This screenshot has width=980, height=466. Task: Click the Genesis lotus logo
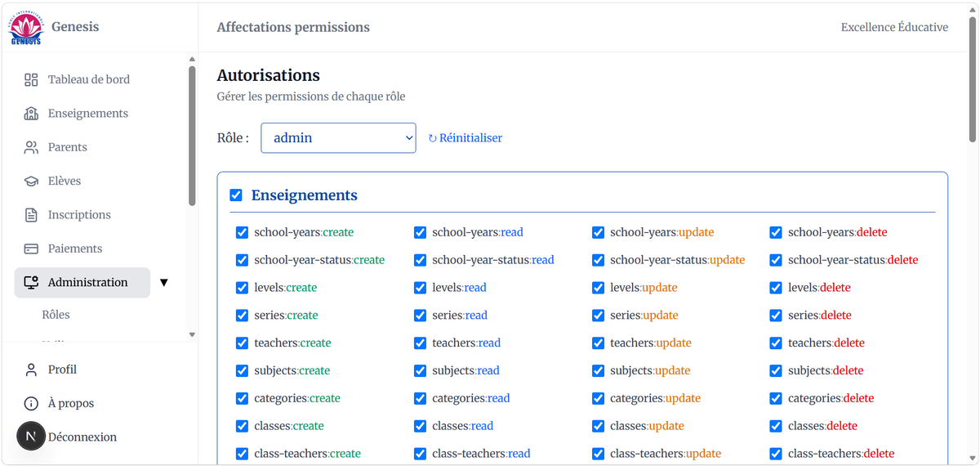click(x=26, y=28)
